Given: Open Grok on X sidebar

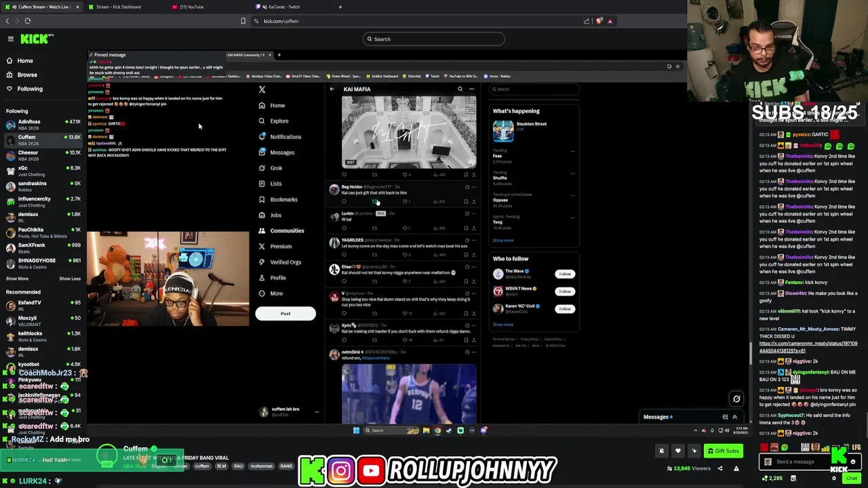Looking at the screenshot, I should pyautogui.click(x=271, y=168).
